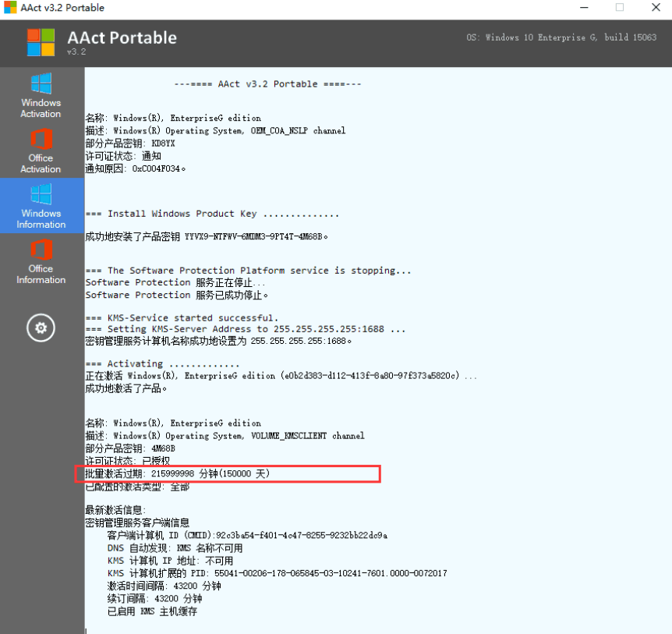
Task: Click the client machine ID (CMID) line
Action: [x=247, y=536]
